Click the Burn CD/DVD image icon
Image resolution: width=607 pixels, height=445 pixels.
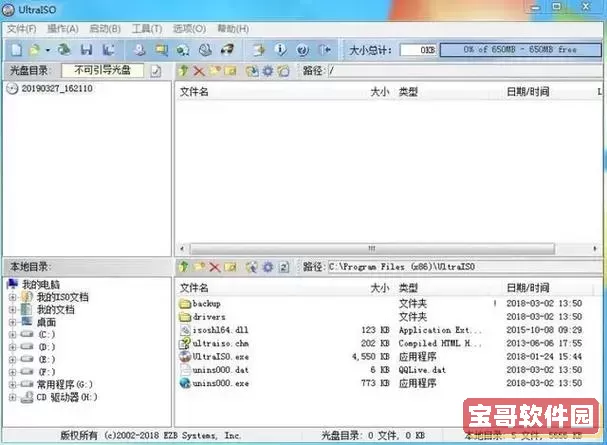click(x=227, y=50)
